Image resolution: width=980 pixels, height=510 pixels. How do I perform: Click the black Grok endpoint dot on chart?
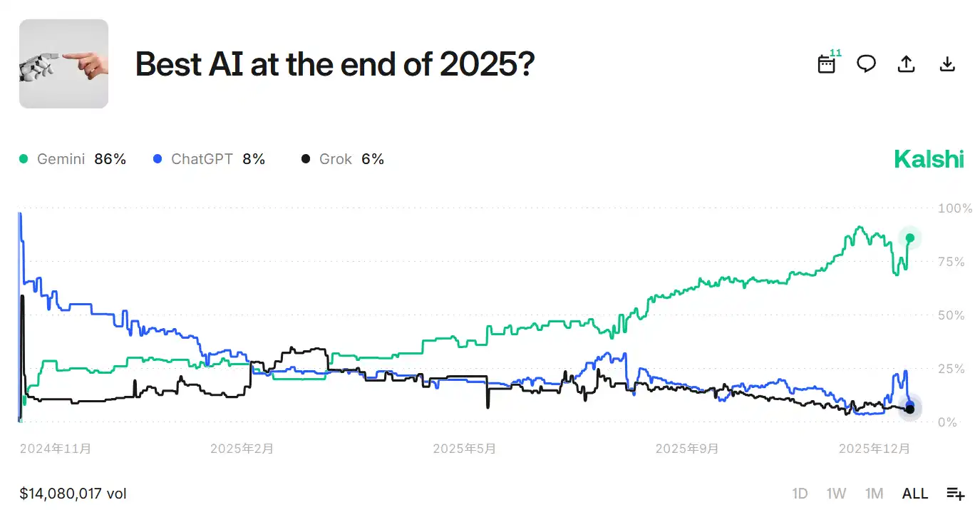click(909, 408)
